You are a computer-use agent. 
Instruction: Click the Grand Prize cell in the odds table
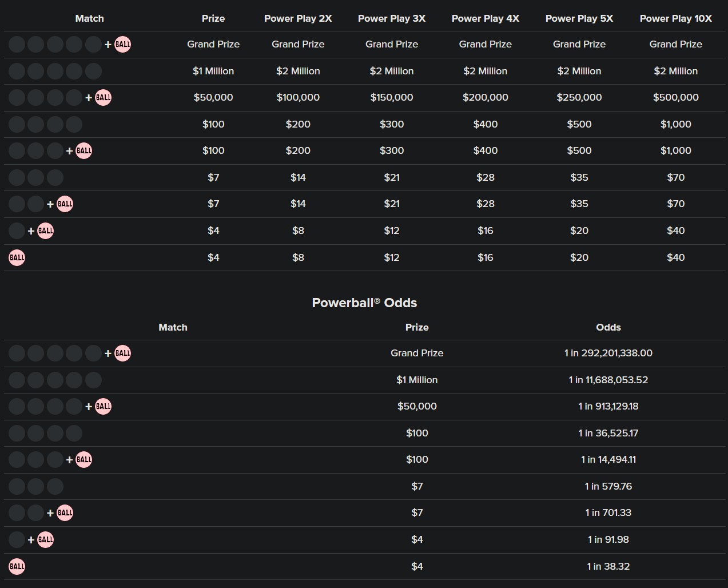point(417,353)
